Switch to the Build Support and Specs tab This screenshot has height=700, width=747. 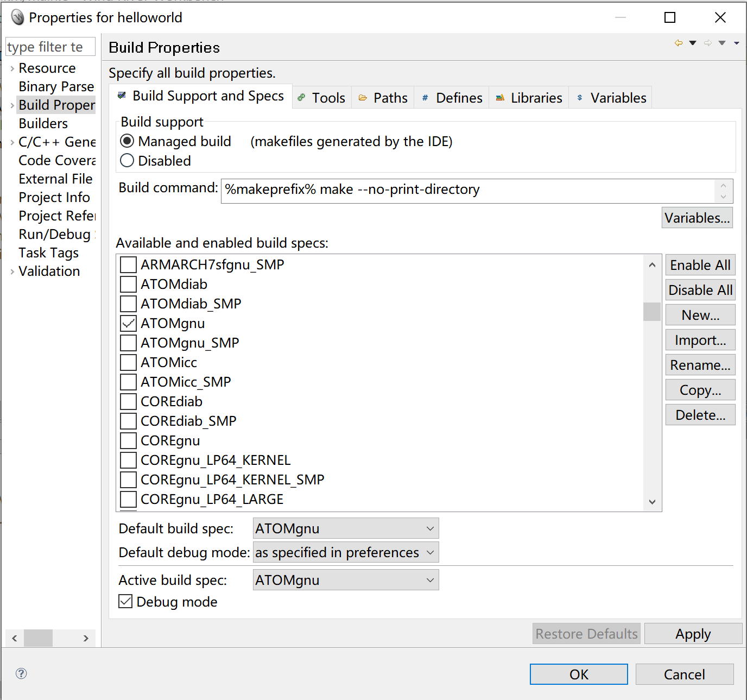(201, 96)
